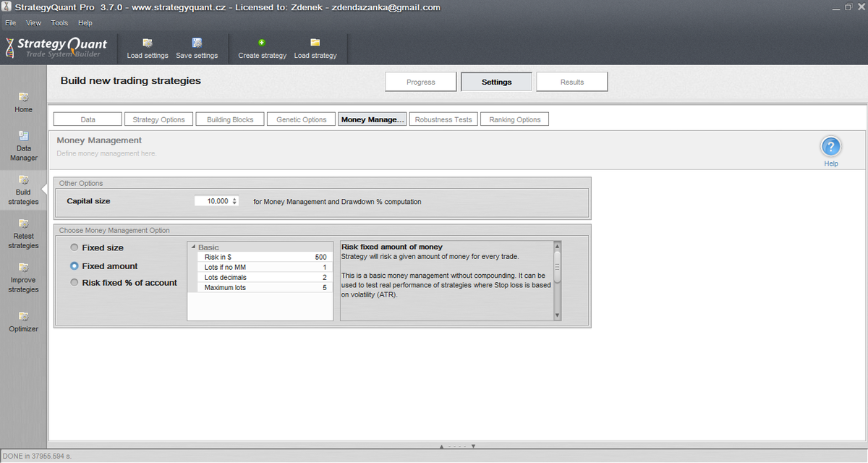Select Build strategies in the sidebar
Viewport: 868px width, 463px height.
[23, 190]
